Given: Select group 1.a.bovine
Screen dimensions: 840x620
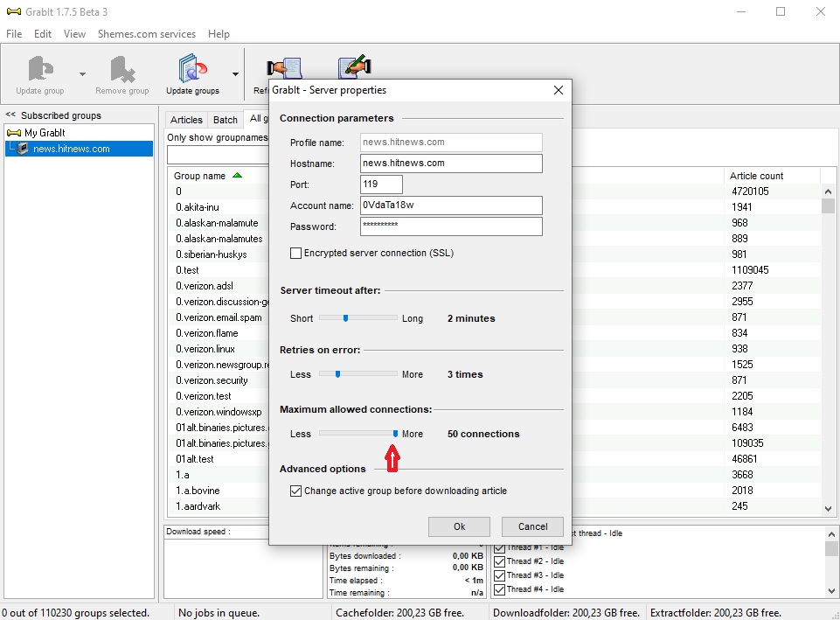Looking at the screenshot, I should pos(198,491).
